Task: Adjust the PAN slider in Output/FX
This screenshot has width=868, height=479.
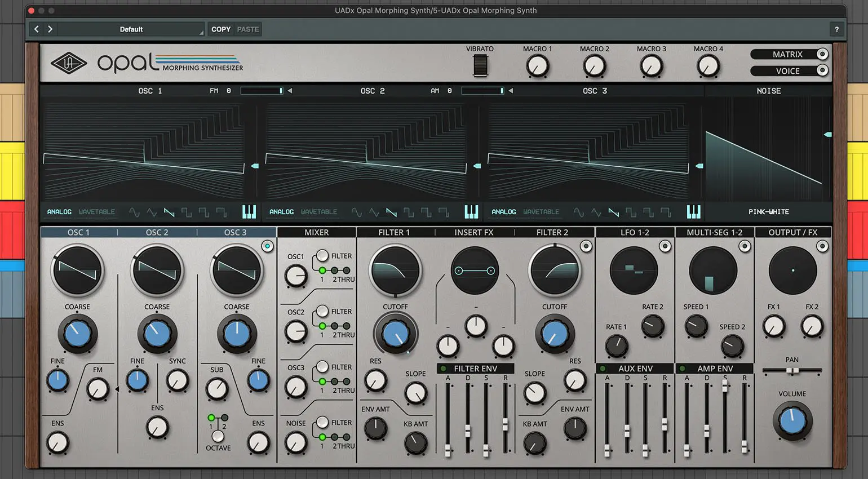Action: [x=792, y=370]
